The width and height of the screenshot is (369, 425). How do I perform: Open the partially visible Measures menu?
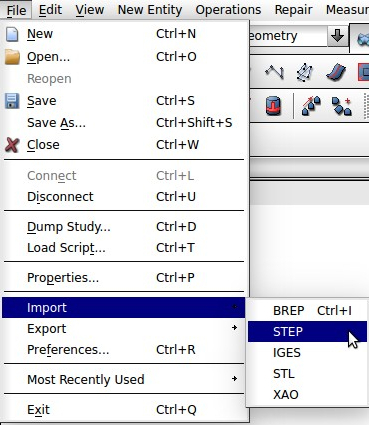pyautogui.click(x=347, y=10)
